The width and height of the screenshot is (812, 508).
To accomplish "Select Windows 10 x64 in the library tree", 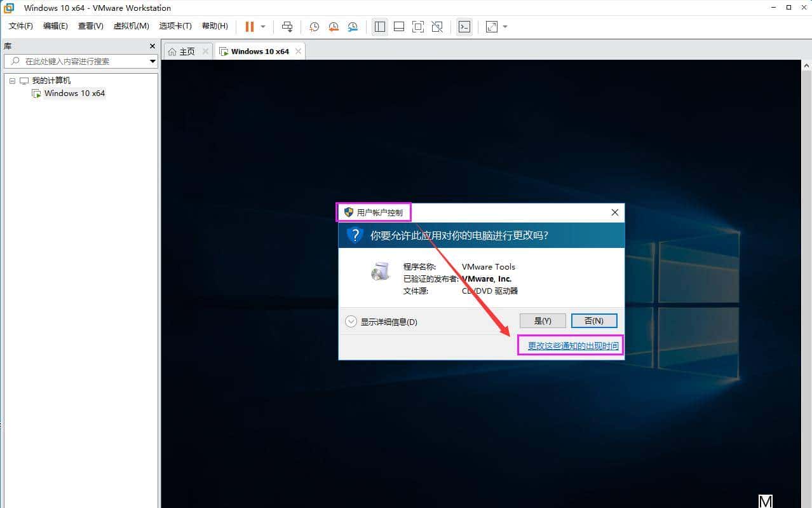I will coord(74,93).
